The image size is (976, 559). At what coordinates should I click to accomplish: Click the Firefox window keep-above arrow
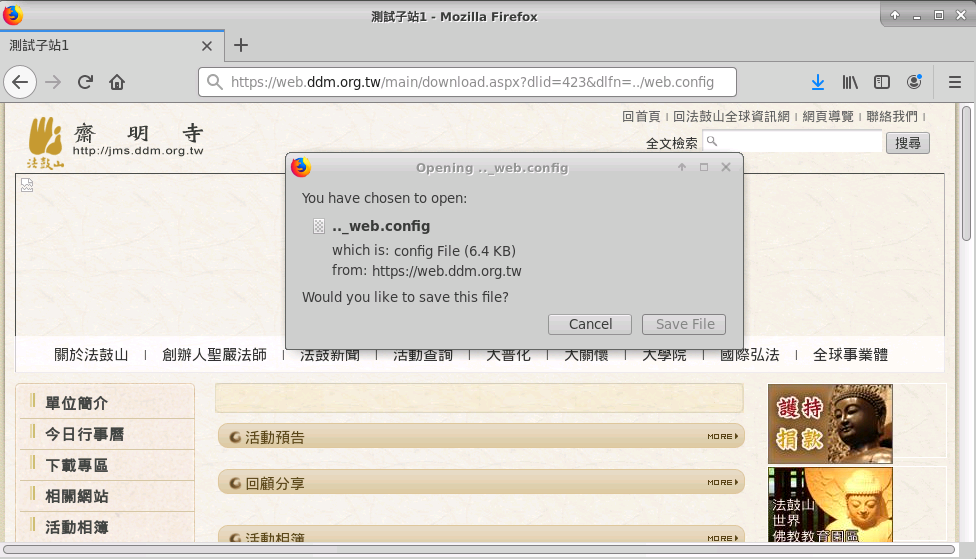[895, 15]
